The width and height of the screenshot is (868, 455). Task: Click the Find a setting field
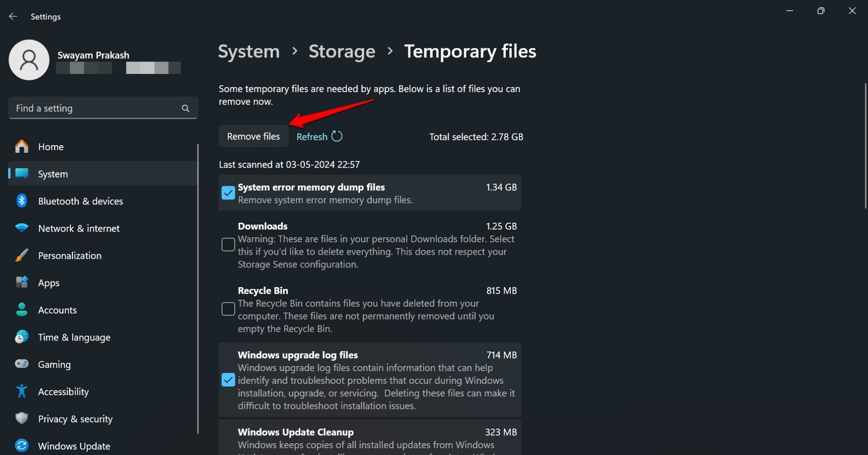click(x=96, y=108)
